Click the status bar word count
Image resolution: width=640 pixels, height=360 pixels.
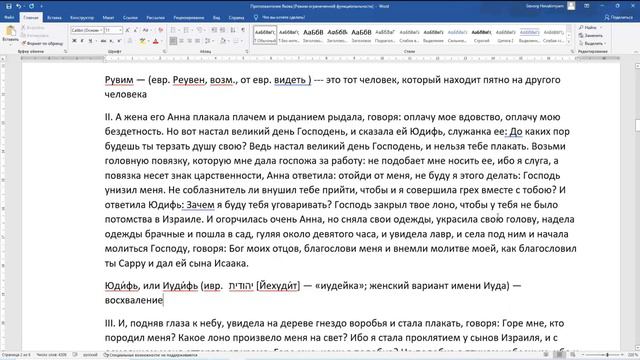click(x=51, y=355)
